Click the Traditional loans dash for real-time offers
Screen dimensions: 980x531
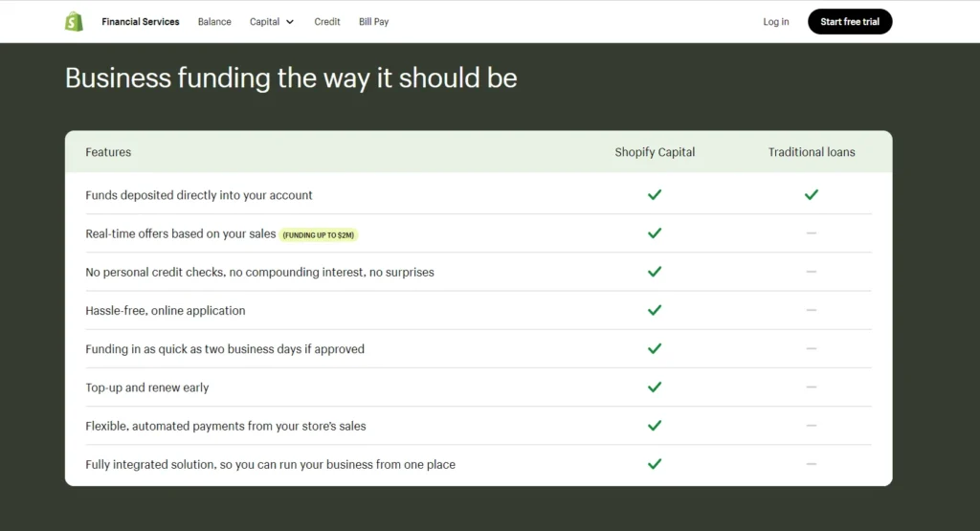(812, 233)
